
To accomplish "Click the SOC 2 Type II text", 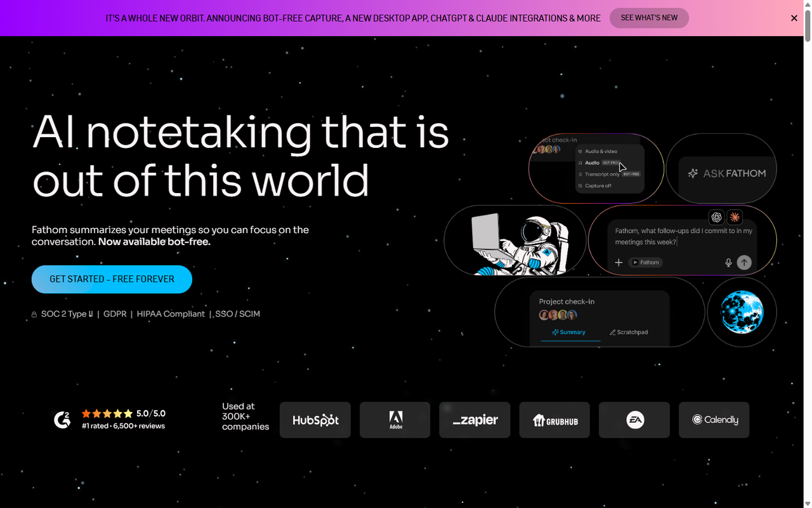I will click(x=67, y=314).
